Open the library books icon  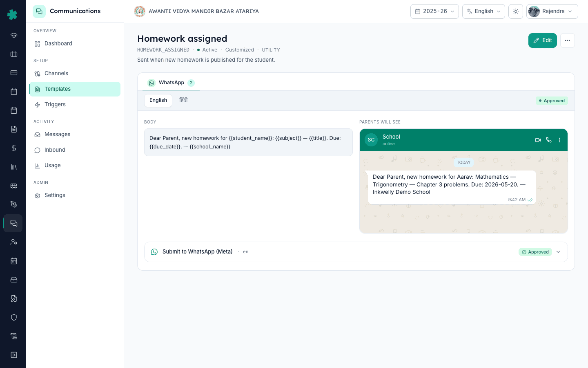click(x=14, y=167)
